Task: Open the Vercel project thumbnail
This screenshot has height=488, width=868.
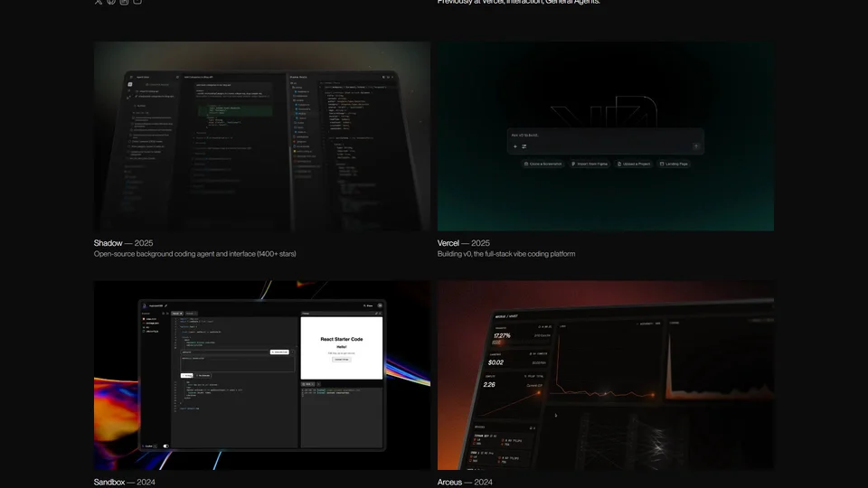Action: click(x=606, y=136)
